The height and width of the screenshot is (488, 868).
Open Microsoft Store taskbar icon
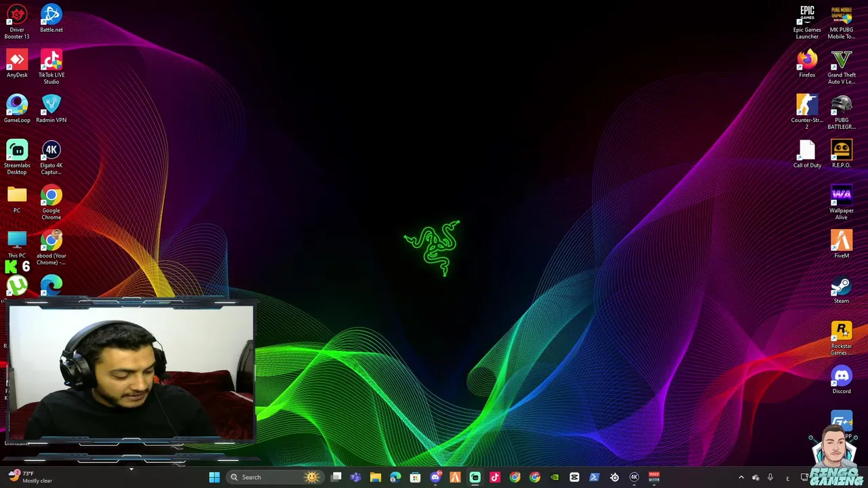tap(415, 477)
